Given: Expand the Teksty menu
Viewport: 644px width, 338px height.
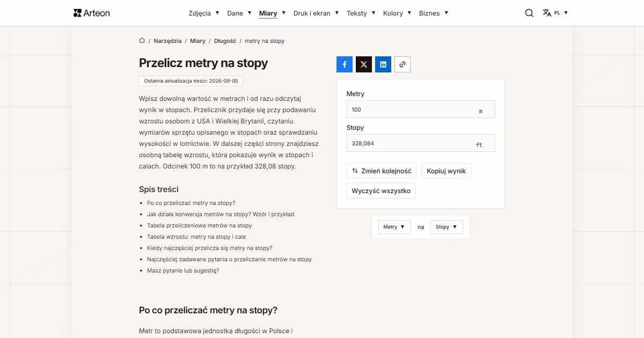Looking at the screenshot, I should point(361,13).
